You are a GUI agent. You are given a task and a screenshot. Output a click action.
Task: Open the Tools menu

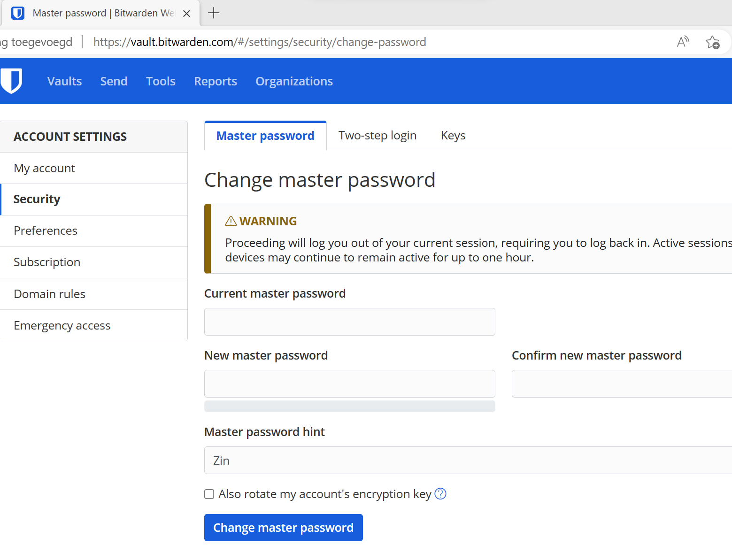161,81
